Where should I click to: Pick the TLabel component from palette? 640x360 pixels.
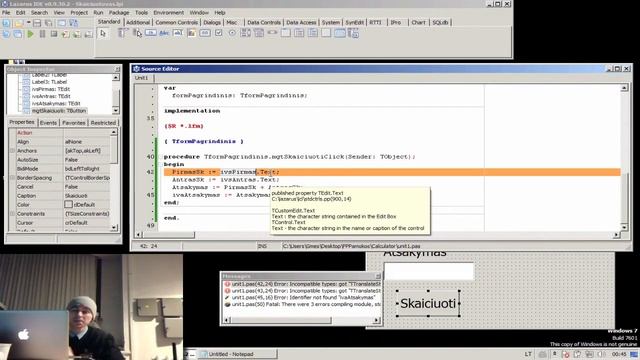(x=164, y=33)
